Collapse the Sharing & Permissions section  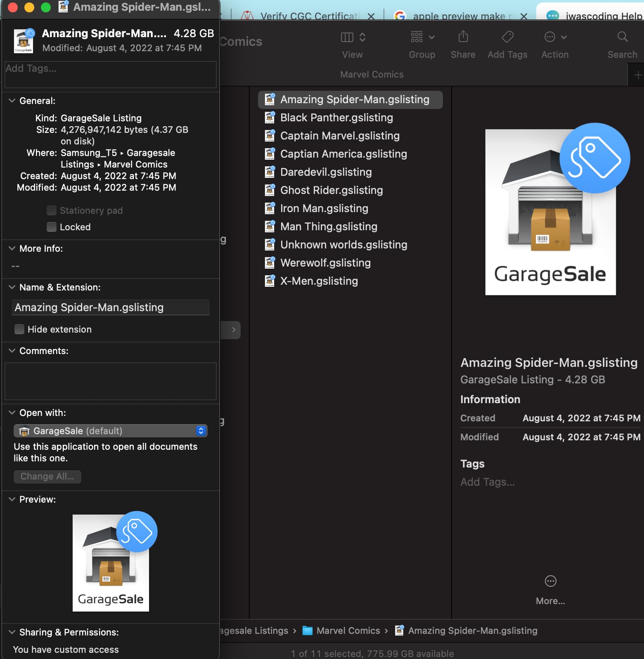(x=12, y=632)
